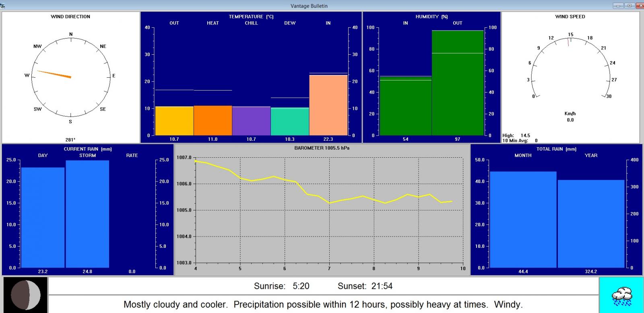Screen dimensions: 644x313
Task: Click the 10 Min Avg wind reading
Action: [520, 140]
